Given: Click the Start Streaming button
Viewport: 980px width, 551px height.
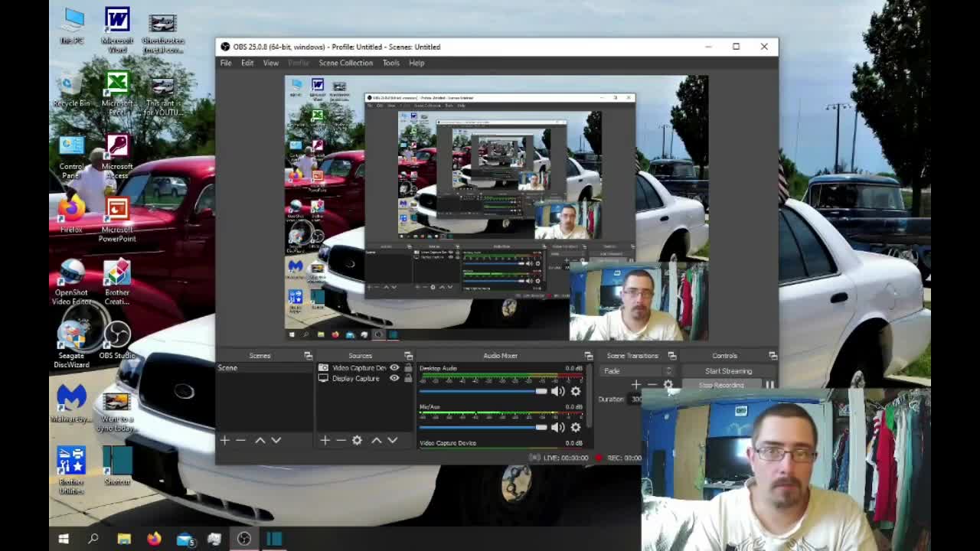Looking at the screenshot, I should (728, 371).
